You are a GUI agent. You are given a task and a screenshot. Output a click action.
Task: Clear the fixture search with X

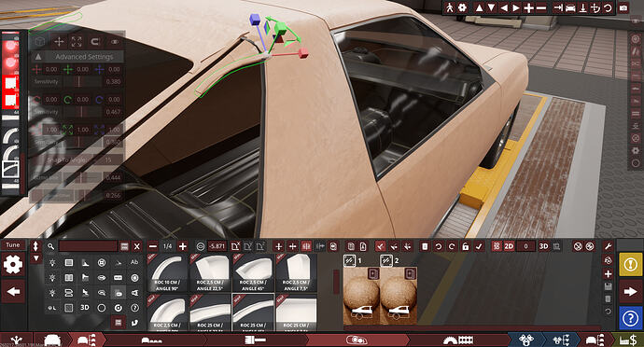[x=137, y=246]
